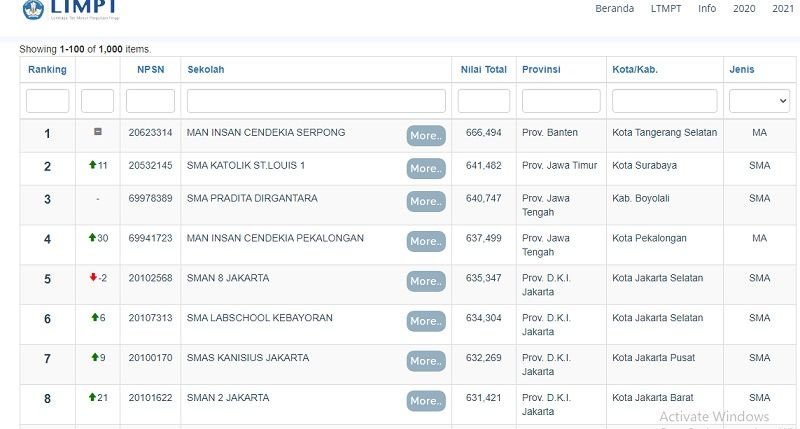The width and height of the screenshot is (800, 429).
Task: Go to the 2020 navigation item
Action: (x=744, y=9)
